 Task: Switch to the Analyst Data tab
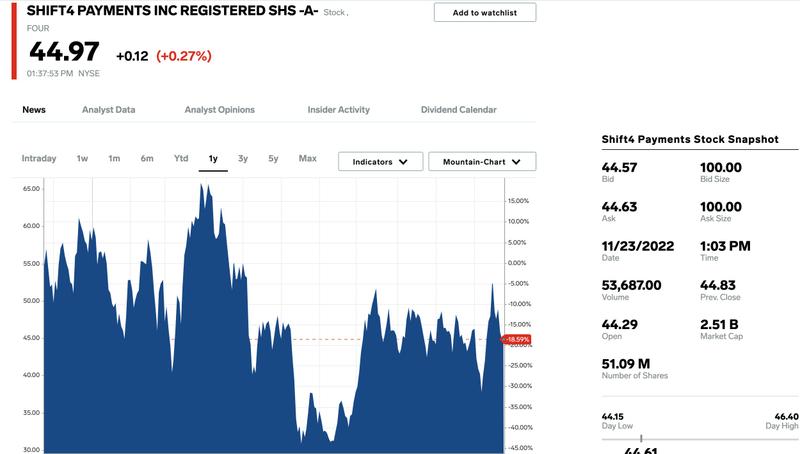point(109,110)
